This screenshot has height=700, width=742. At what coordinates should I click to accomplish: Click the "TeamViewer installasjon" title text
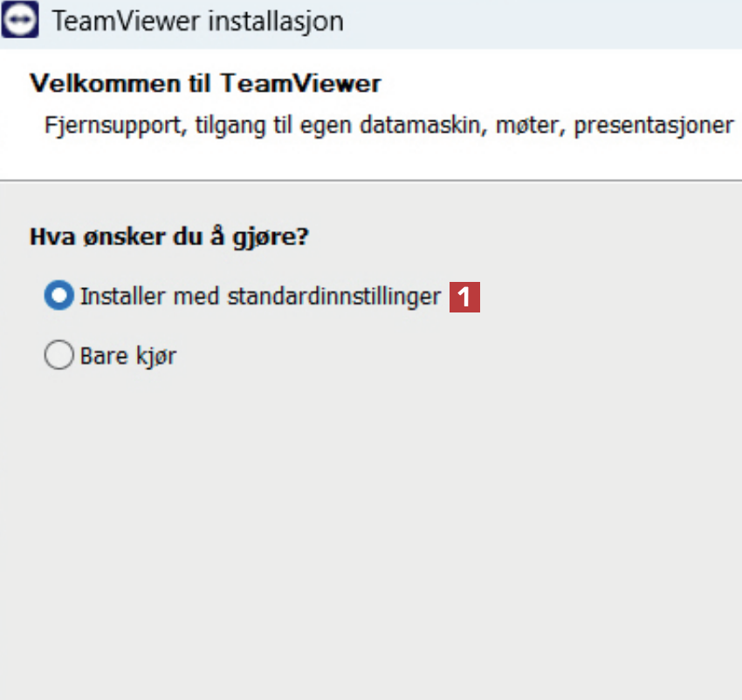[x=198, y=22]
